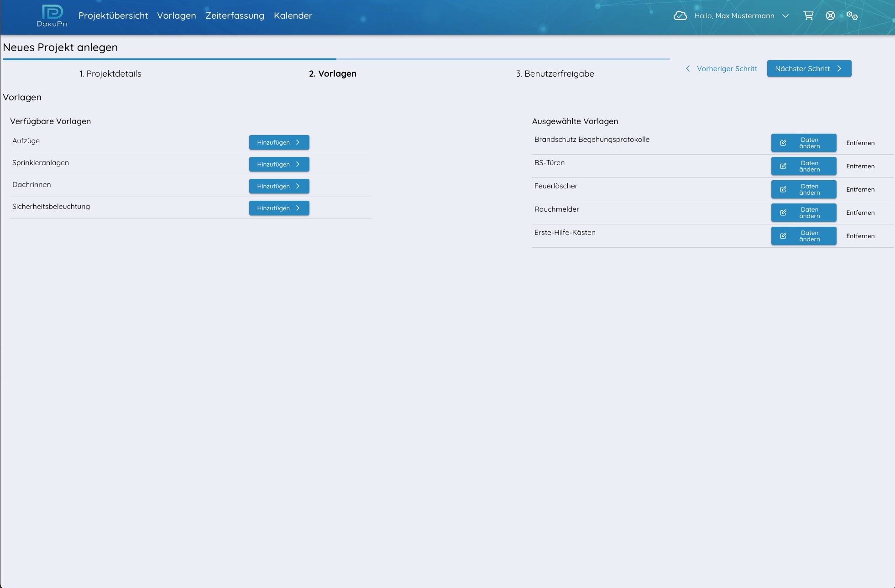Remove the BS-Türen template
Viewport: 895px width, 588px height.
(x=860, y=166)
